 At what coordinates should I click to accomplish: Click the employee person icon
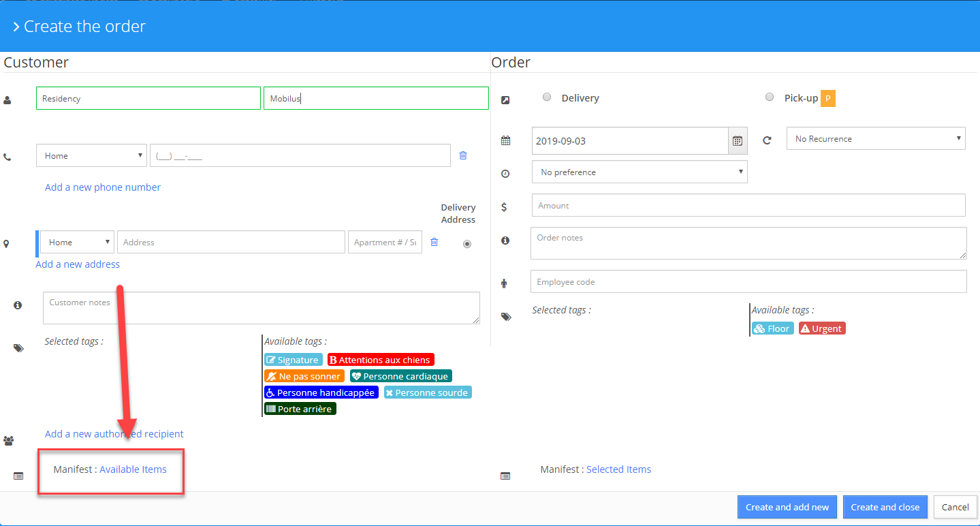click(504, 283)
